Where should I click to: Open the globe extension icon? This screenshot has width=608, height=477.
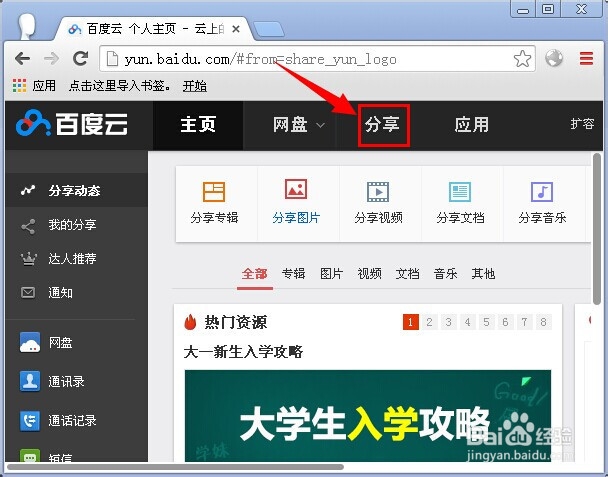(554, 59)
